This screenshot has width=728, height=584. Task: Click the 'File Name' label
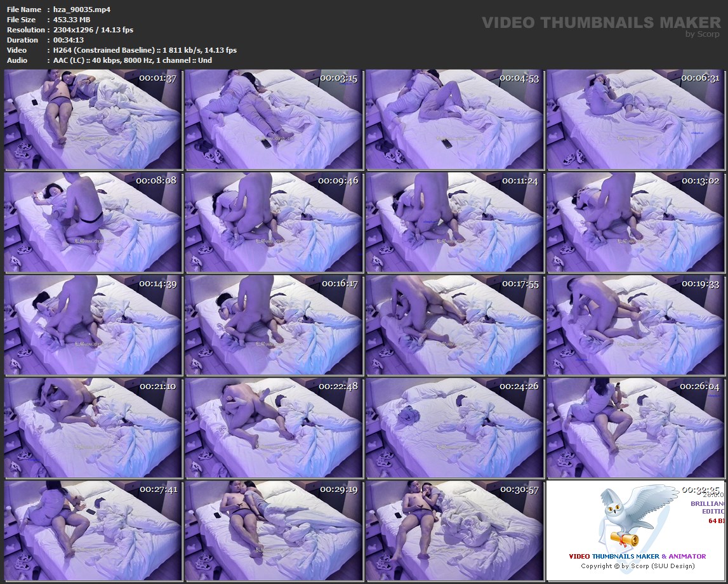point(24,10)
